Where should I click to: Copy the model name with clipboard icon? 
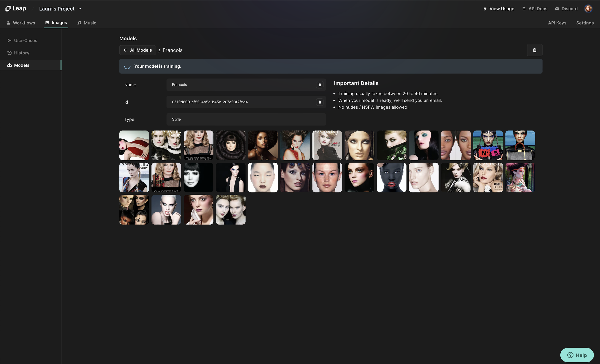point(319,85)
